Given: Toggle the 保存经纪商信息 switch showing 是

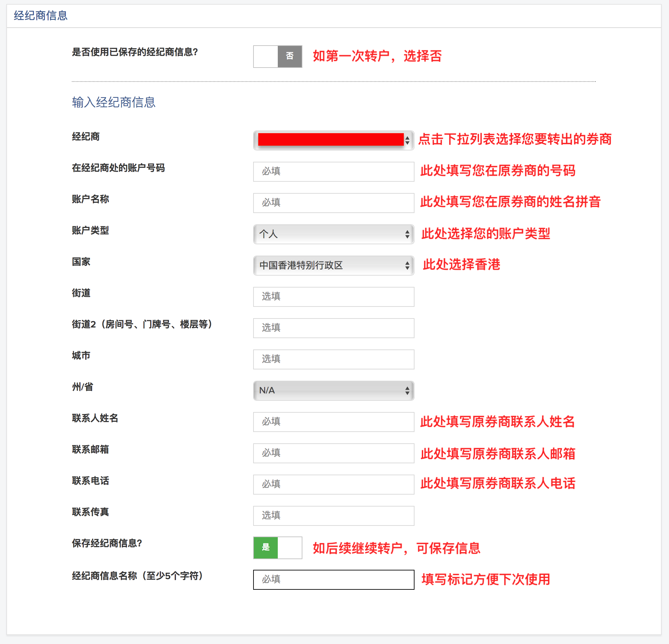Looking at the screenshot, I should (277, 547).
